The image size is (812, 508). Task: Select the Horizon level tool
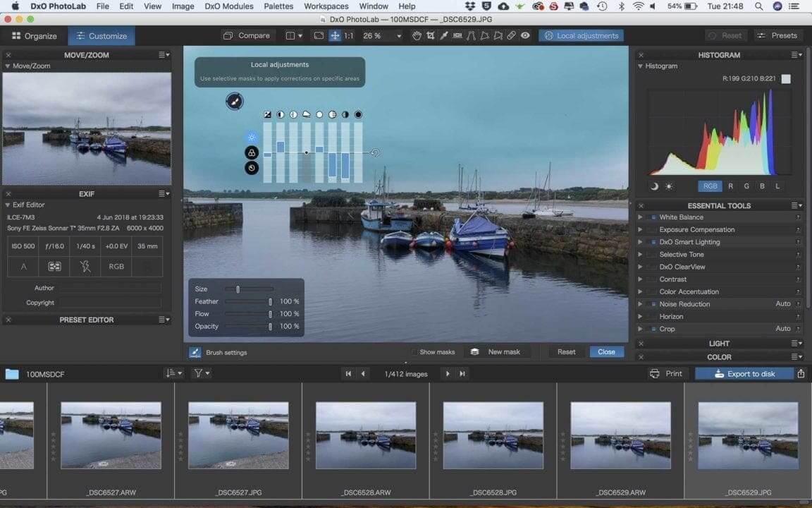click(457, 36)
